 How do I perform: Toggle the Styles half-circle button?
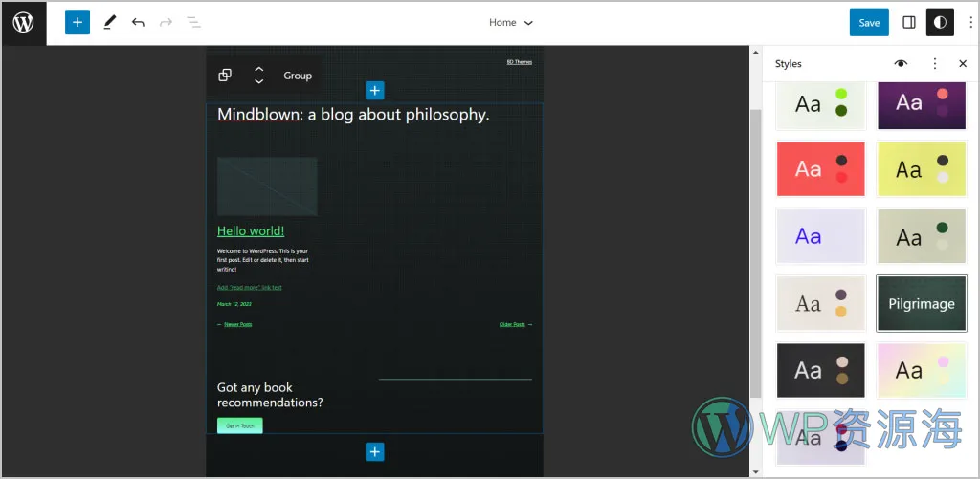click(940, 22)
